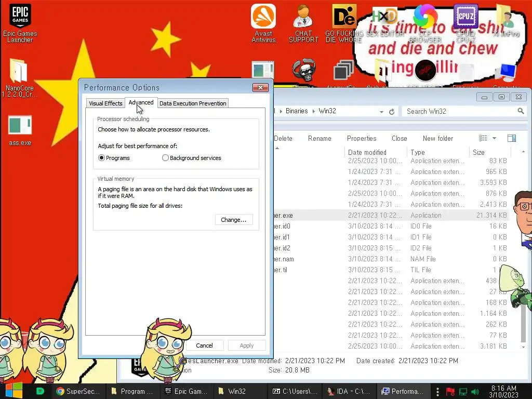
Task: Click the search magnifier in Explorer
Action: [x=521, y=111]
